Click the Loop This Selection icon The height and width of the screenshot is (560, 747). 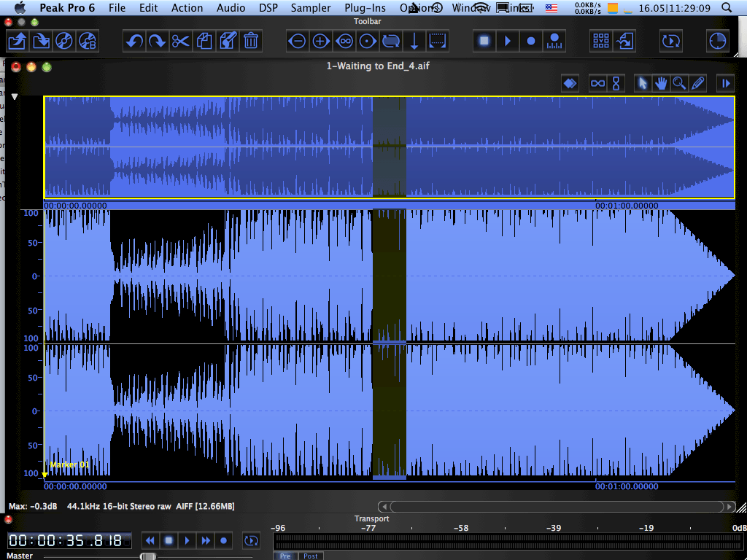coord(391,42)
